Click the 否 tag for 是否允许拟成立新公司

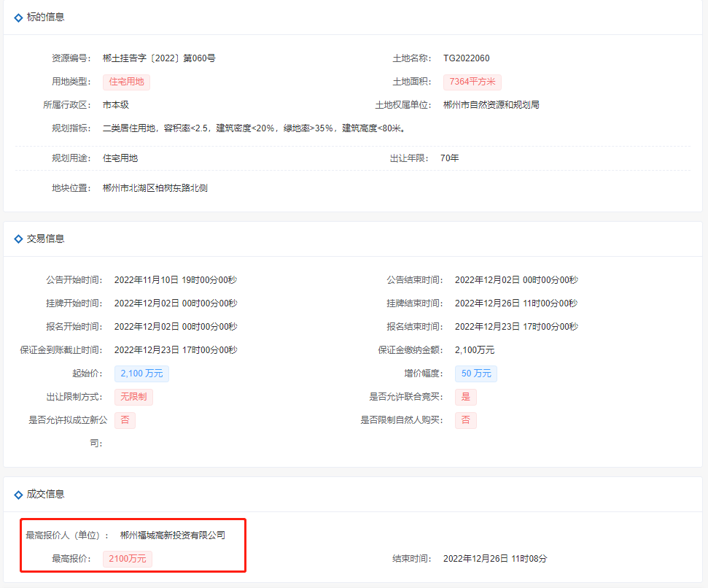point(125,420)
